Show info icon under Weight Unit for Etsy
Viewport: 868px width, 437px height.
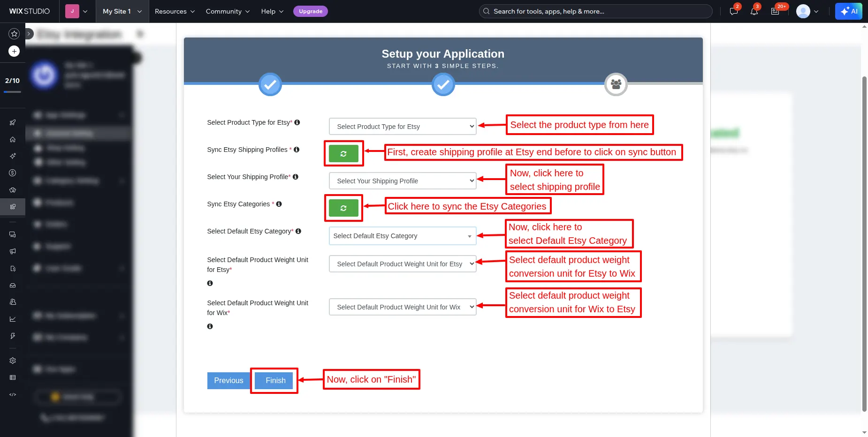[210, 283]
